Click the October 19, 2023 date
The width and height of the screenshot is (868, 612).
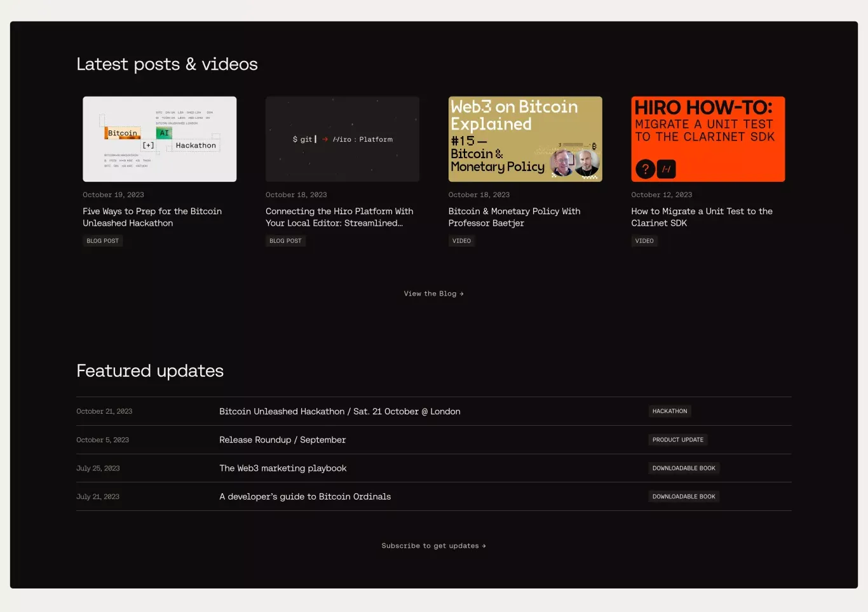113,195
